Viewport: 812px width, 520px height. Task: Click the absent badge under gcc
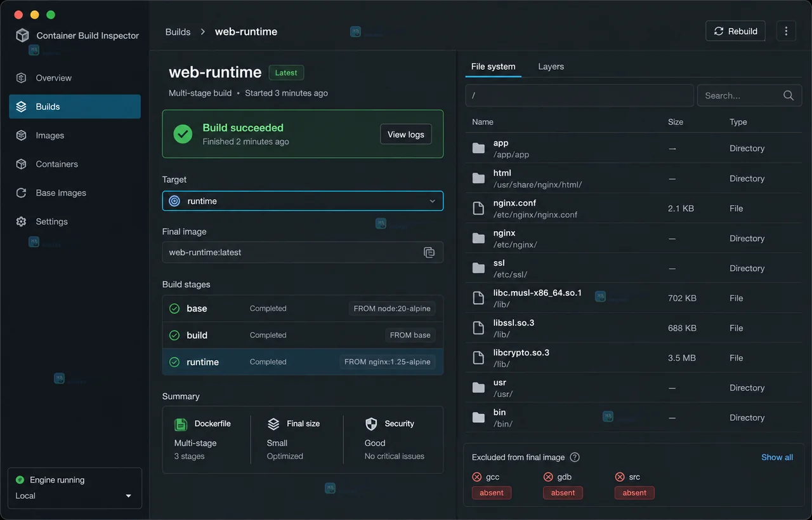coord(492,493)
